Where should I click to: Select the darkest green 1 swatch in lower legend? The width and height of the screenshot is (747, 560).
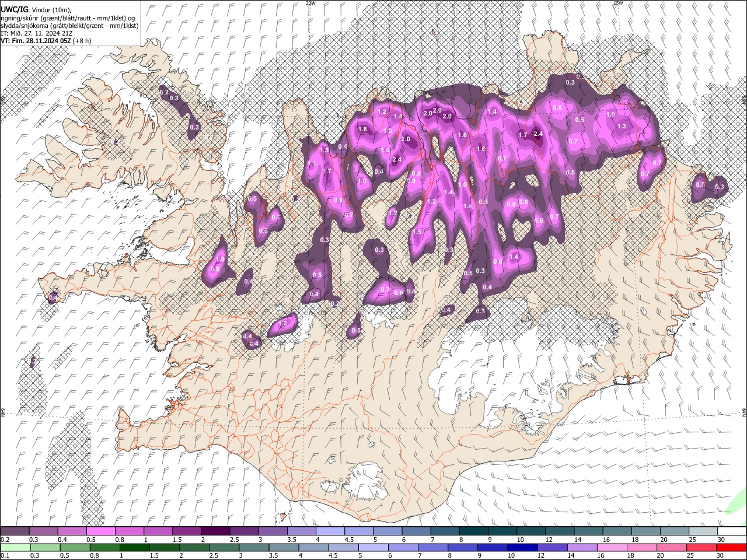[135, 547]
